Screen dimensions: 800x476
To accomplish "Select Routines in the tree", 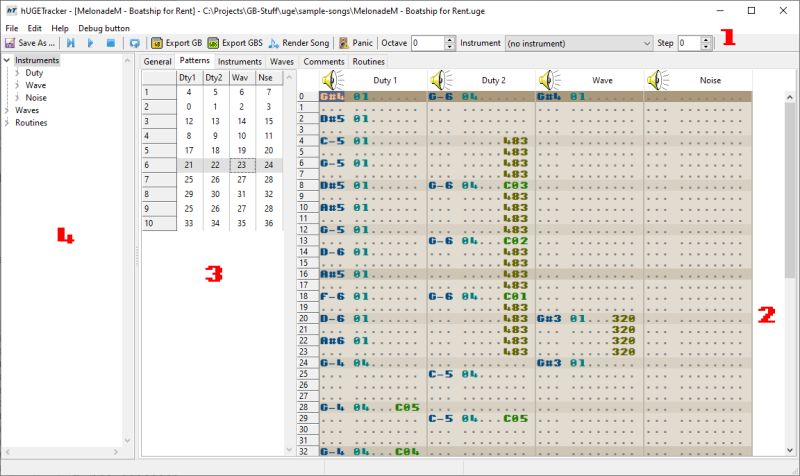I will tap(31, 122).
